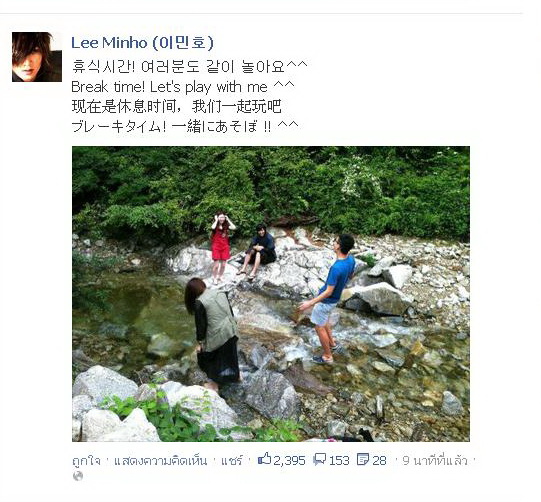Click the thumbs-up likes icon
This screenshot has height=502, width=541.
(x=264, y=459)
